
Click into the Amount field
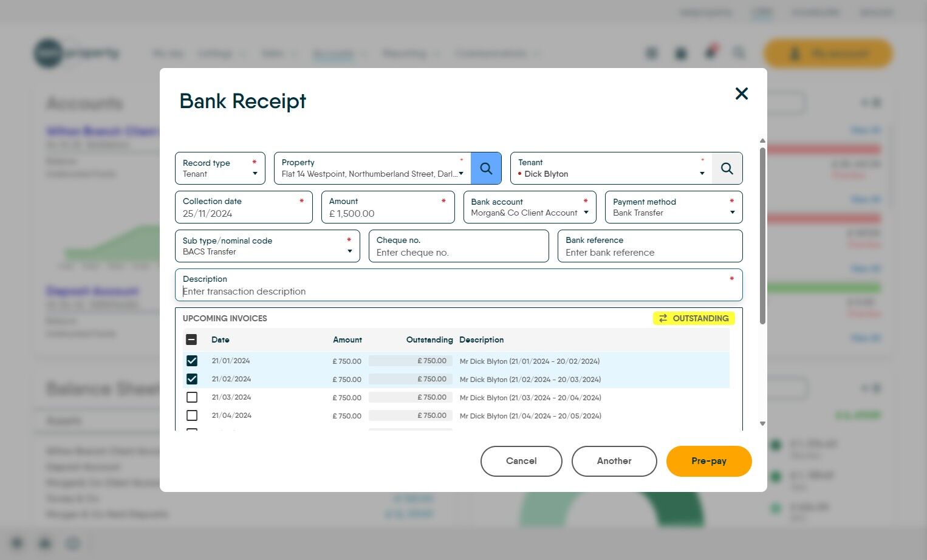pos(388,207)
